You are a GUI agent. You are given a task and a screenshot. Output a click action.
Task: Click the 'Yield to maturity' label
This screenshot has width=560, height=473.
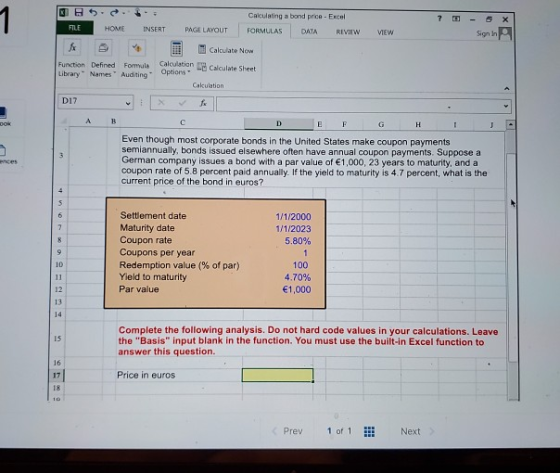(x=153, y=277)
